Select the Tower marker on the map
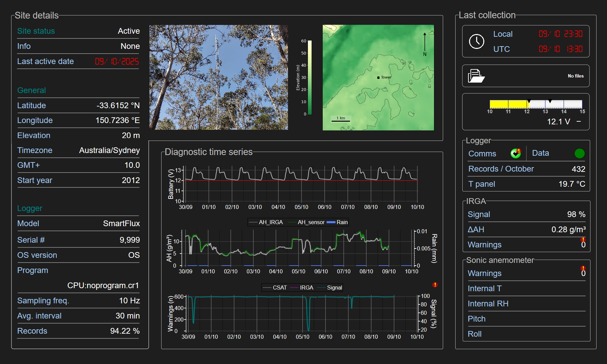This screenshot has height=364, width=607. tap(378, 78)
